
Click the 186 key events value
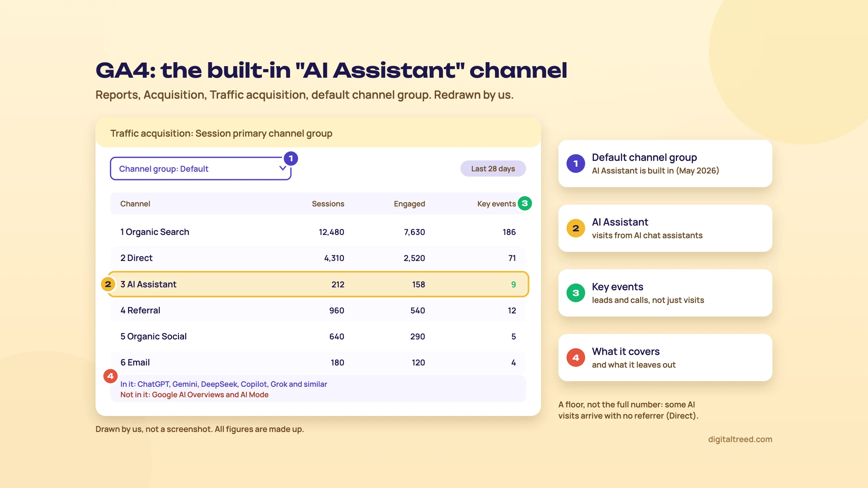[509, 232]
